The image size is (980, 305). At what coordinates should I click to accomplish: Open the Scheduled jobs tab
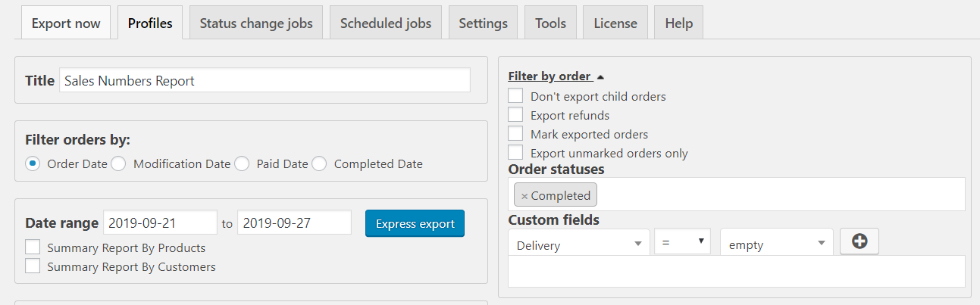point(386,23)
